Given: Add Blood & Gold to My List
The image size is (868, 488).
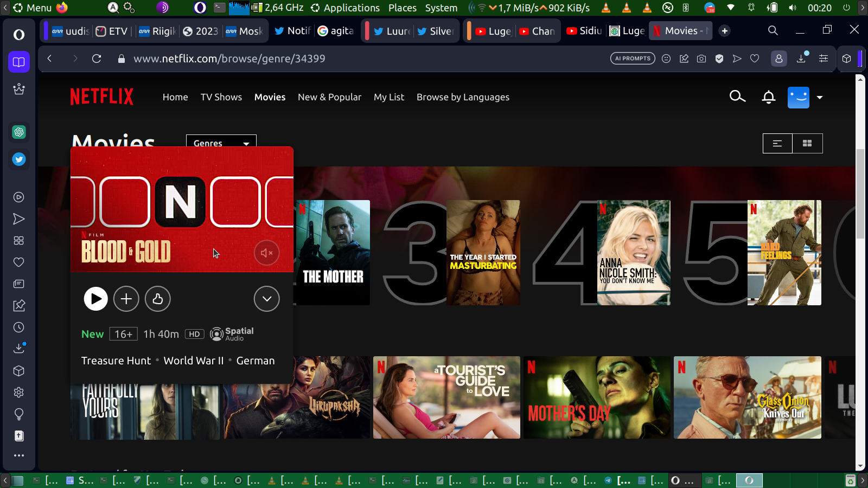Looking at the screenshot, I should coord(126,299).
